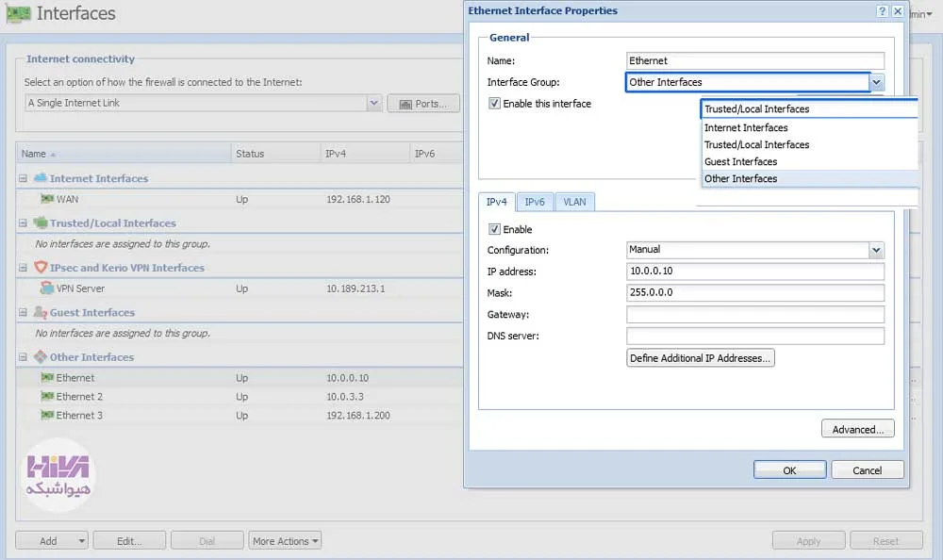The width and height of the screenshot is (943, 560).
Task: Open the More Actions menu
Action: (x=285, y=541)
